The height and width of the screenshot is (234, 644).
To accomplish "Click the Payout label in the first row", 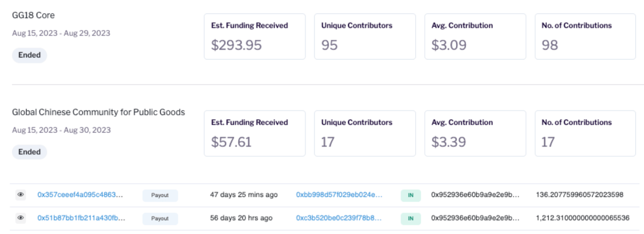I will pos(160,195).
